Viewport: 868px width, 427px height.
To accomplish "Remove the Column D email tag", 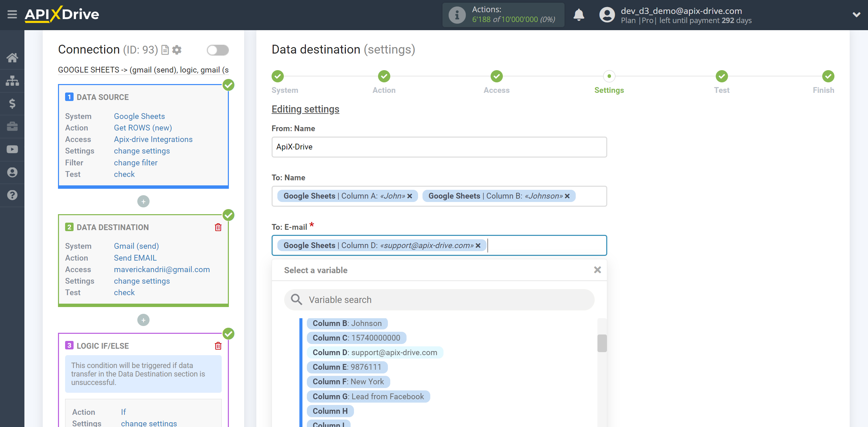I will [478, 246].
